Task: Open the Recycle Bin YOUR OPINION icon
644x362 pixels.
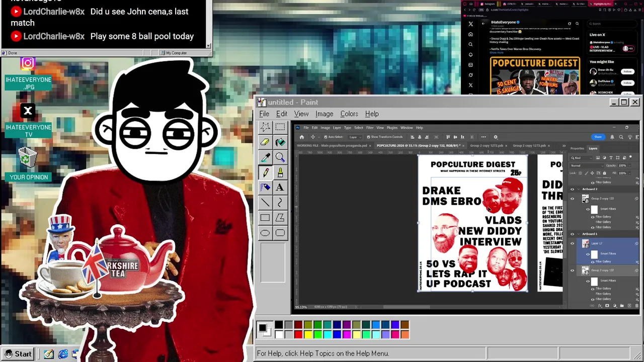Action: [x=28, y=163]
